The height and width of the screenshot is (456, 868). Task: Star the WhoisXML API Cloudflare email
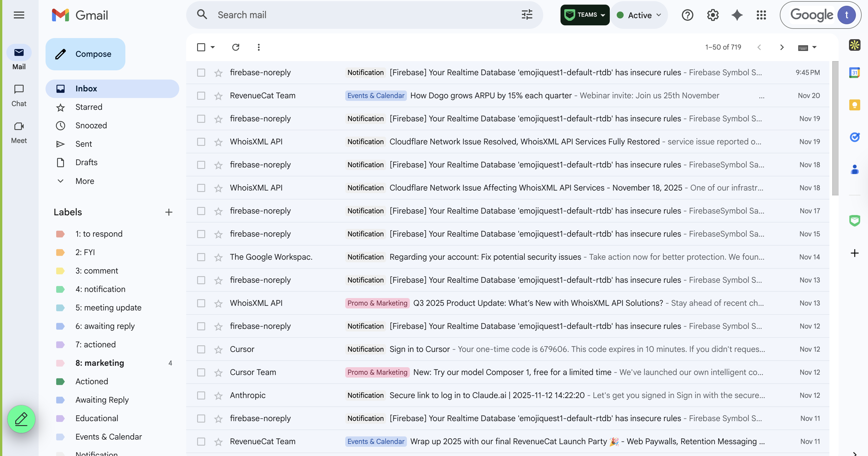pos(218,142)
